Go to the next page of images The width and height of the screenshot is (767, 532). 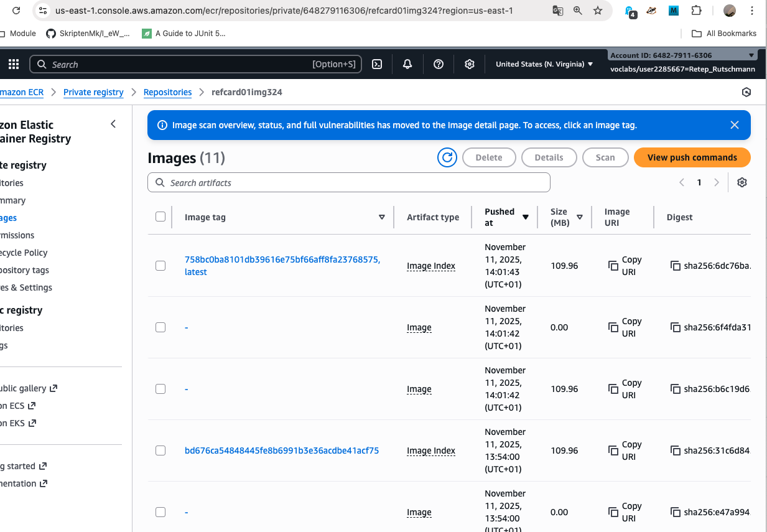pyautogui.click(x=717, y=182)
